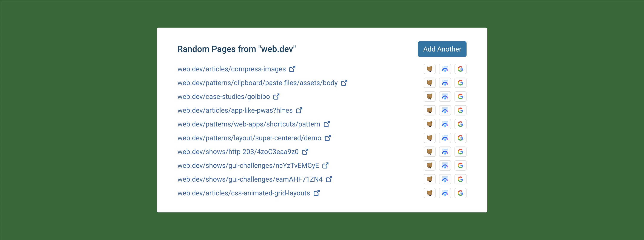Click the bear icon for web-apps/shortcuts/pattern
Screen dimensions: 644x240
tap(430, 124)
